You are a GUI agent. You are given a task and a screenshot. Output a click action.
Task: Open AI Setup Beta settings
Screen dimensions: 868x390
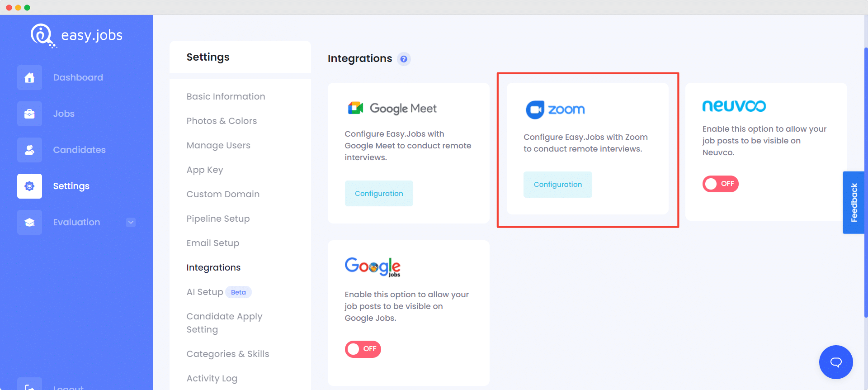[219, 292]
